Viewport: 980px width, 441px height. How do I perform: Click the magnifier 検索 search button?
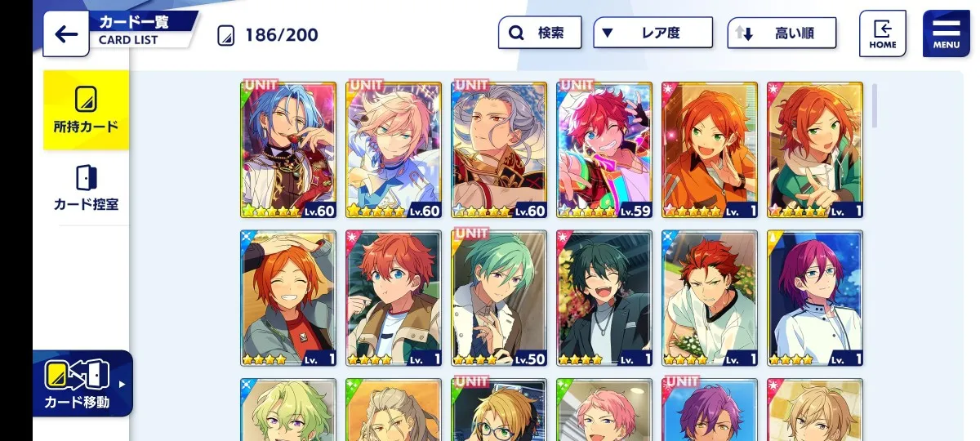pyautogui.click(x=540, y=33)
